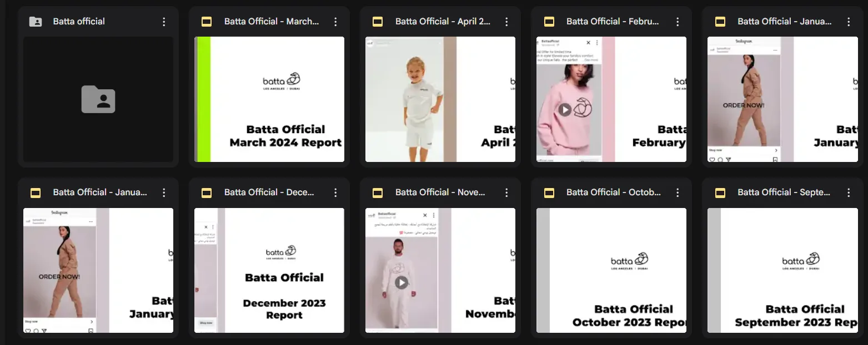Click the Slides icon of the September file
The height and width of the screenshot is (345, 868).
click(x=720, y=192)
